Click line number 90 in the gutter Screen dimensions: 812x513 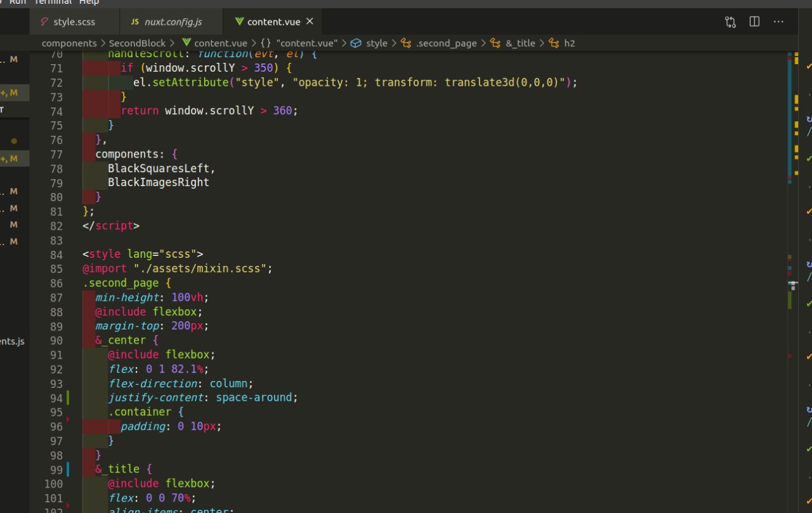(56, 340)
